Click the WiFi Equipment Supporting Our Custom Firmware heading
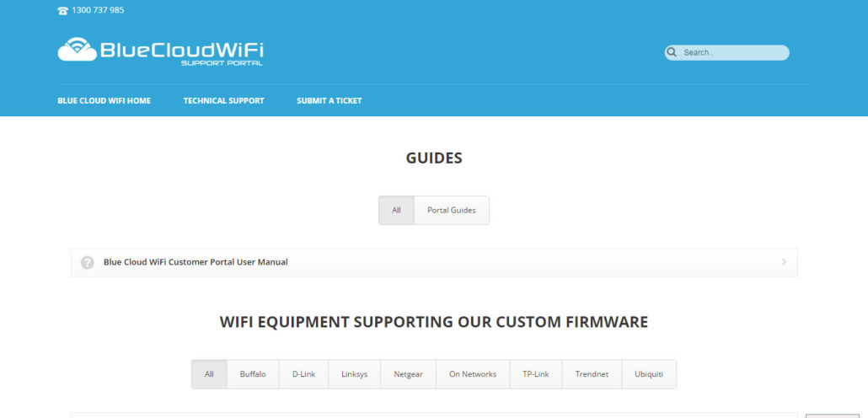This screenshot has height=418, width=868. pos(434,322)
